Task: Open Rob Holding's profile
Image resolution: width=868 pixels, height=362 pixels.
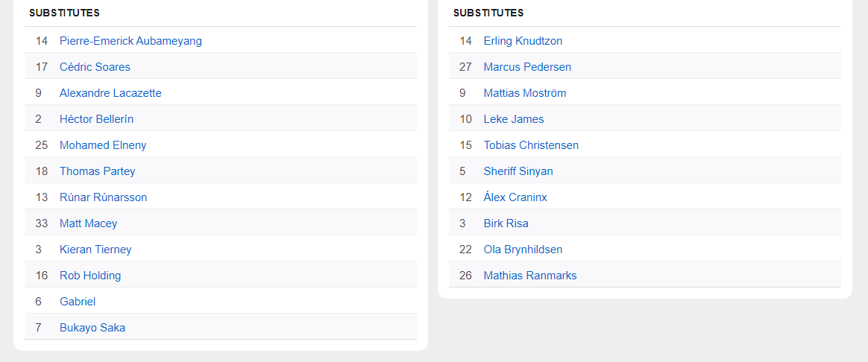Action: point(90,276)
